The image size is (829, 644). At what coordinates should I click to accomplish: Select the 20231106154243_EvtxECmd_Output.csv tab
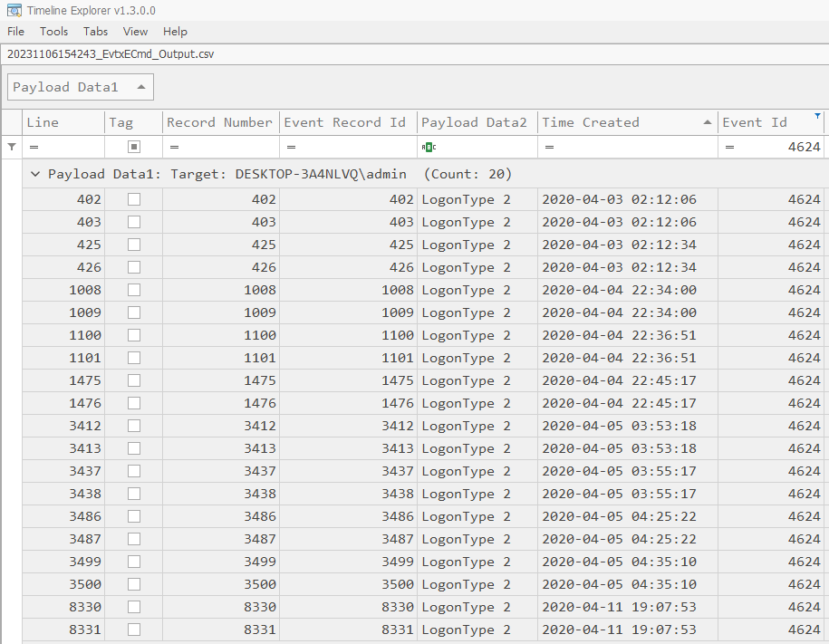click(111, 54)
